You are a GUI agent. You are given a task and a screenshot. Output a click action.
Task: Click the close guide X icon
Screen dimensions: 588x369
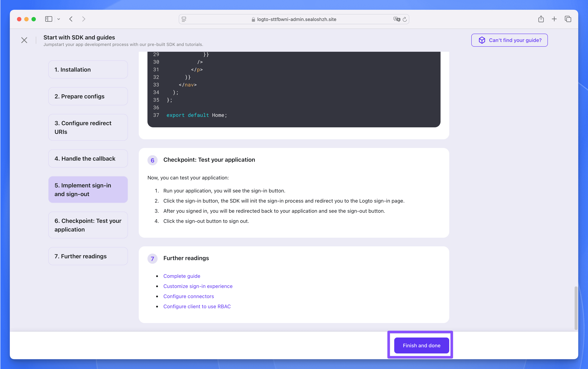[24, 40]
